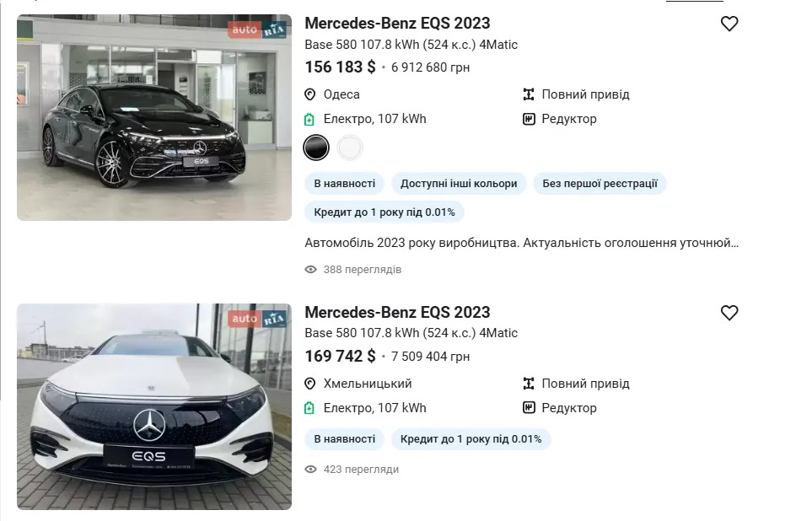
Task: Click the drivetrain icon beside Повний привід
Action: [x=530, y=94]
